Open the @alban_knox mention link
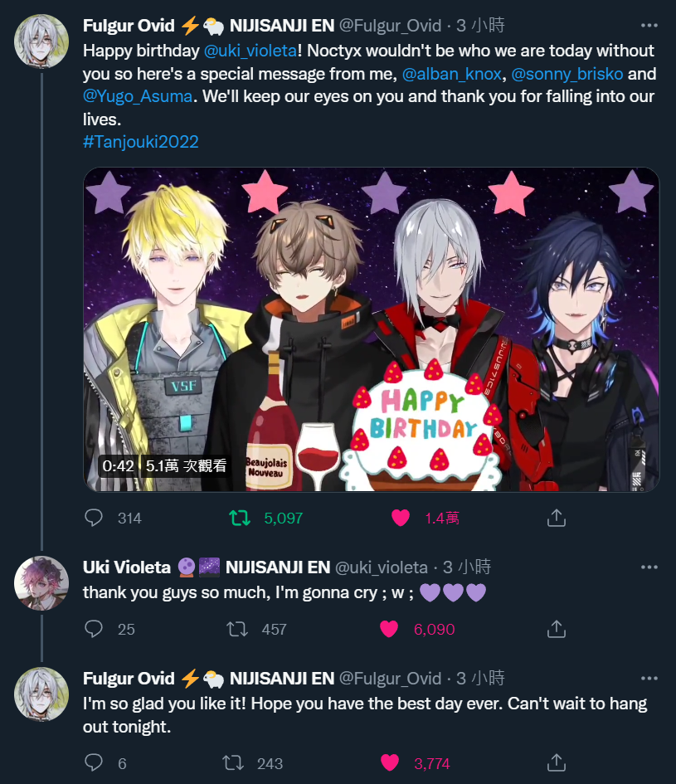Screen dimensions: 676x784 pyautogui.click(x=451, y=74)
